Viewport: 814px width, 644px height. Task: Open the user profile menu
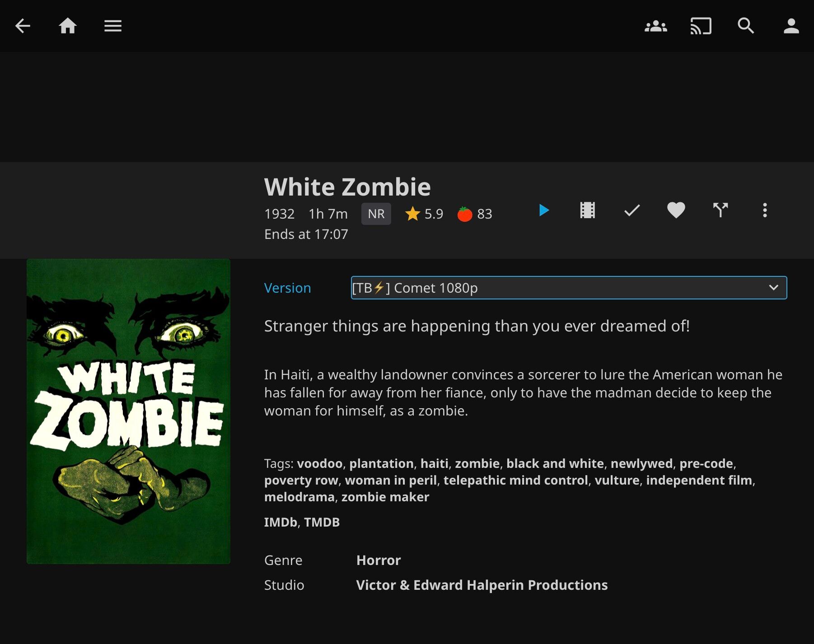[791, 26]
